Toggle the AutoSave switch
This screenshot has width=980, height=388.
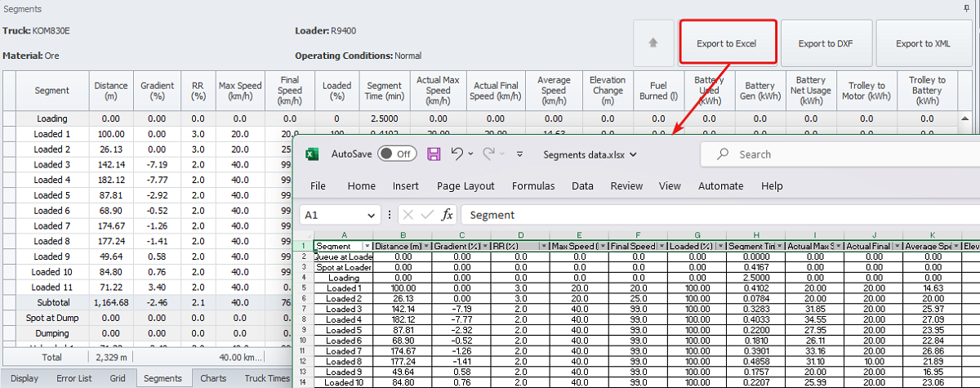pos(397,154)
